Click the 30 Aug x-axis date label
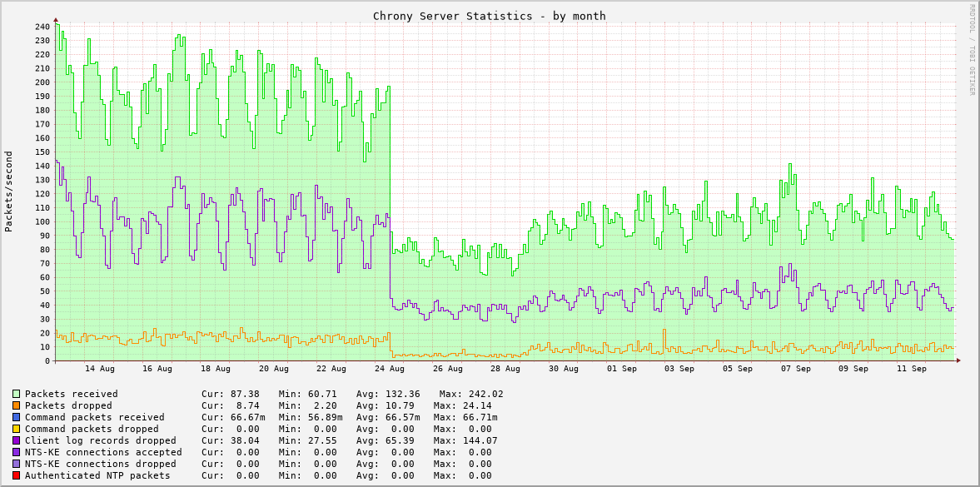Image resolution: width=980 pixels, height=487 pixels. pos(563,369)
